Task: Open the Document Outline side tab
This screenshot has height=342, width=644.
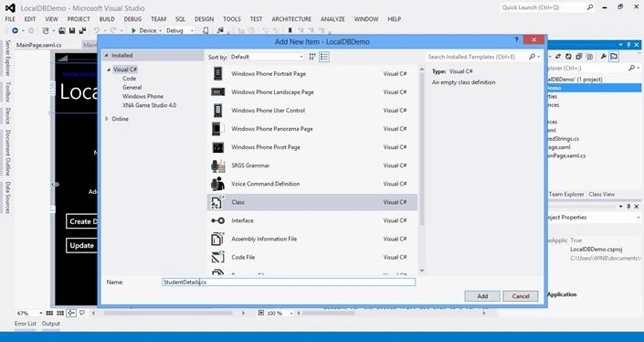Action: pos(8,153)
